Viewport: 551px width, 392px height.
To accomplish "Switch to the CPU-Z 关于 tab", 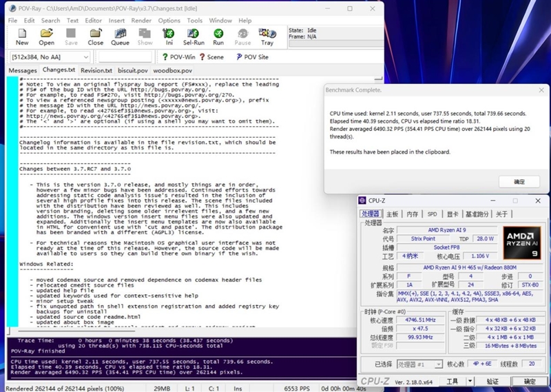I will point(501,214).
